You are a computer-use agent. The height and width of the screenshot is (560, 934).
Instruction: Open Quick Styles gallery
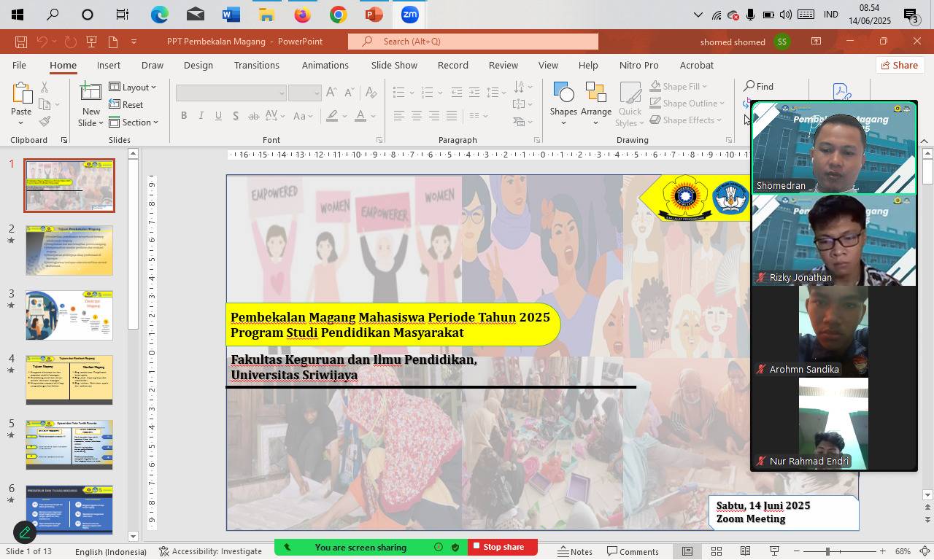tap(630, 104)
